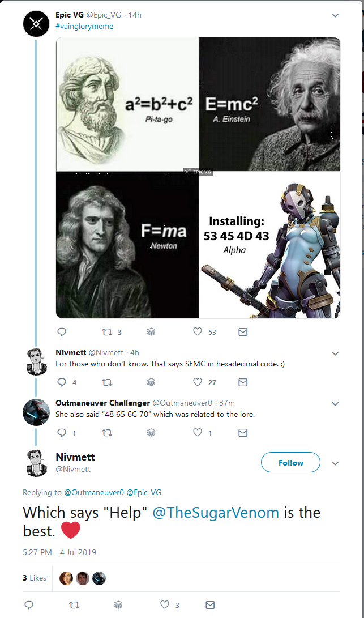This screenshot has width=364, height=618.
Task: View the 3 Likes list
Action: coord(35,578)
